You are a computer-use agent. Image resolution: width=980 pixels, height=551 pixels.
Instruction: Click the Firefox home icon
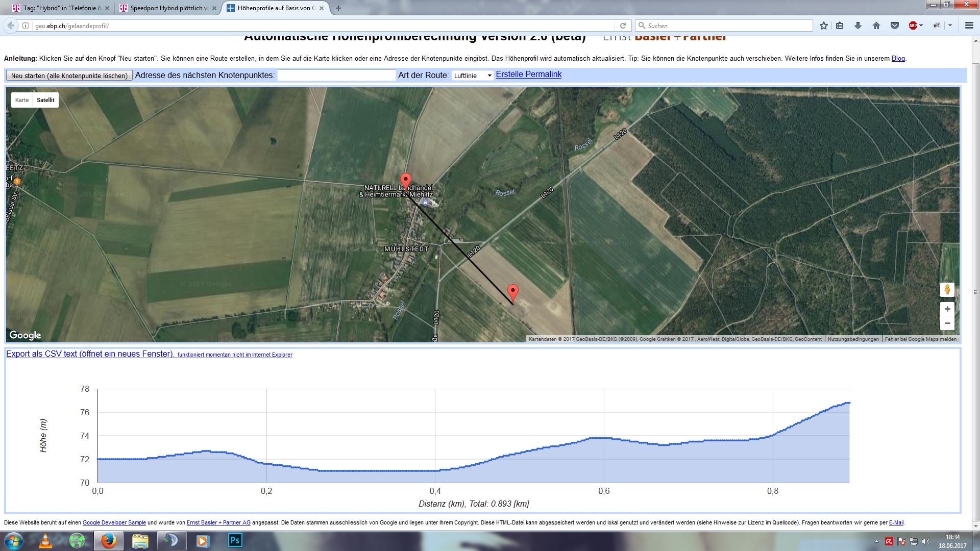[876, 26]
